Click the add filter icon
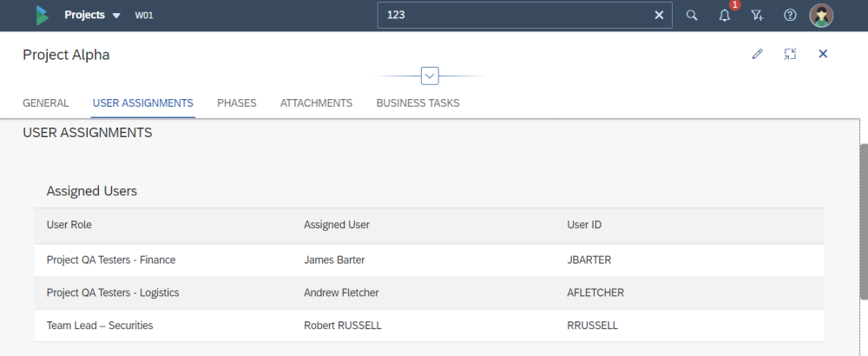Image resolution: width=868 pixels, height=356 pixels. click(x=757, y=16)
